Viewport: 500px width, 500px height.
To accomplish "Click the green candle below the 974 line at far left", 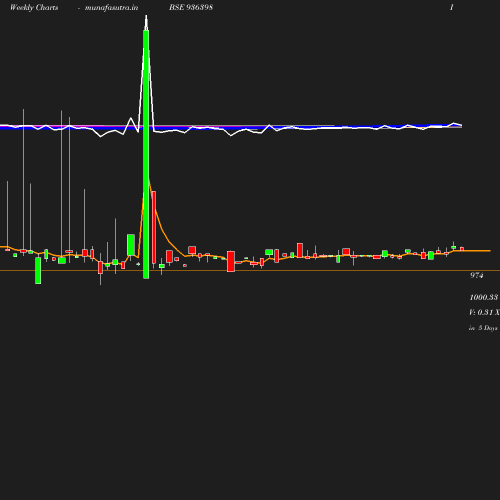I will tap(38, 271).
